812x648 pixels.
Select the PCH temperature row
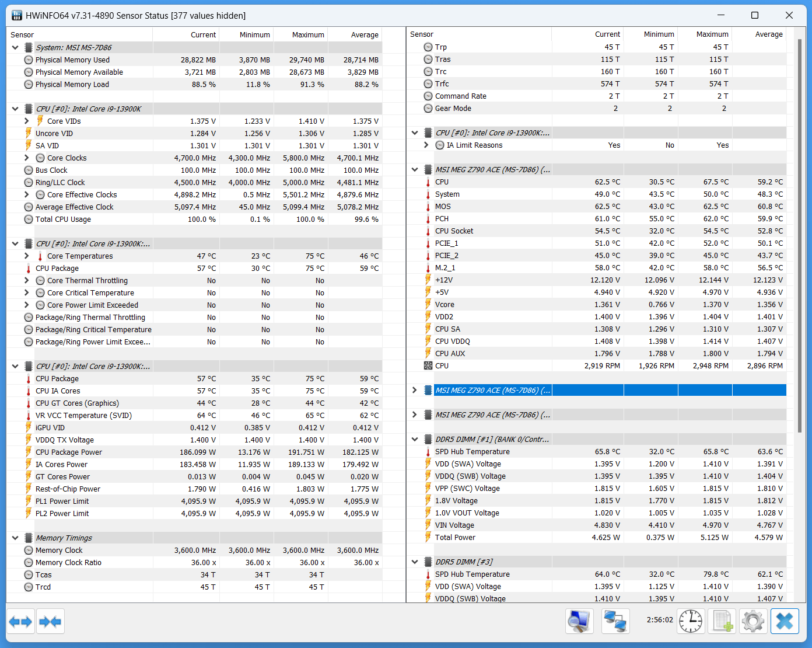(x=597, y=219)
